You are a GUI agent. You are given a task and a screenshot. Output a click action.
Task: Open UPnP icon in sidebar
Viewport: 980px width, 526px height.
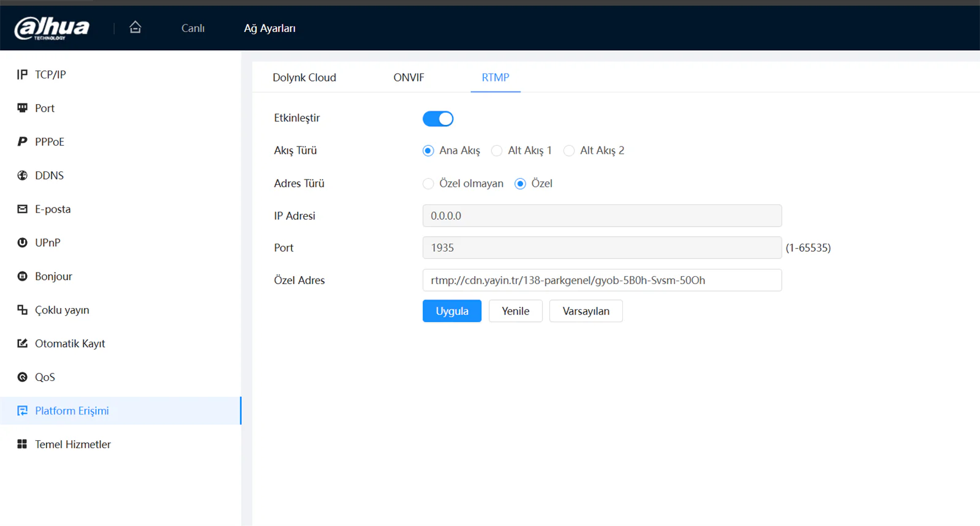click(23, 242)
